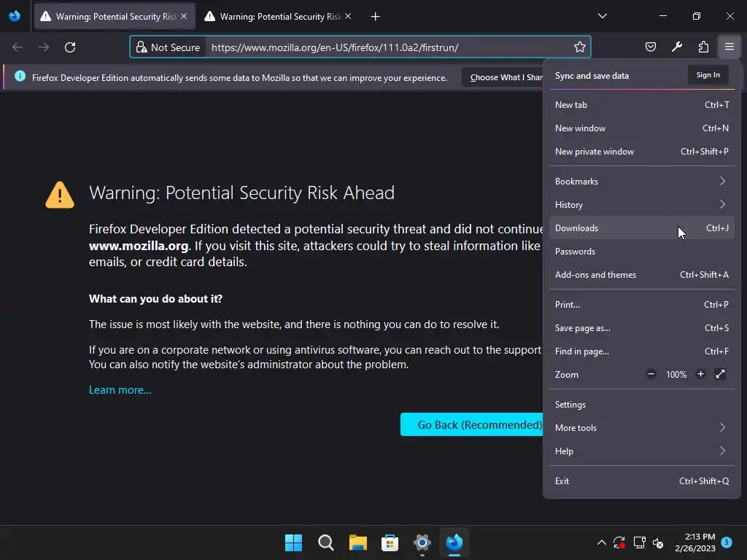The width and height of the screenshot is (747, 560).
Task: Close the hamburger application menu button
Action: (x=729, y=47)
